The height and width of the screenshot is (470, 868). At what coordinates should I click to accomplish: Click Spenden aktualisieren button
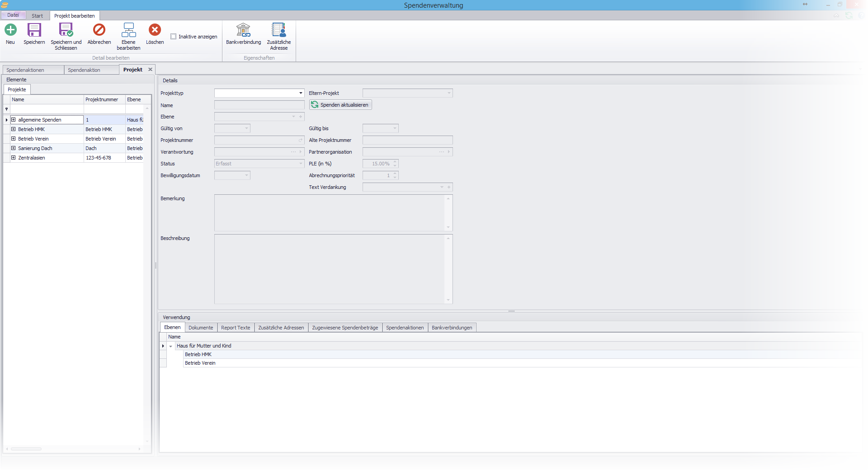click(x=340, y=105)
